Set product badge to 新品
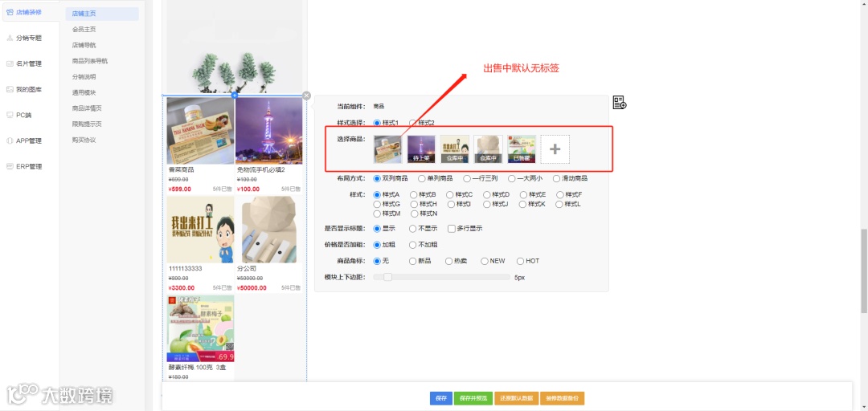868x411 pixels. [x=412, y=261]
